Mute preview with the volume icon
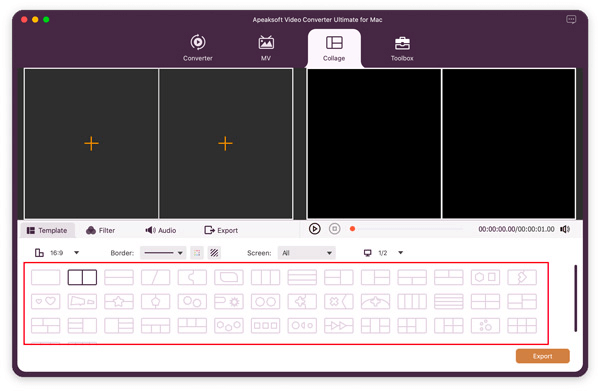600x391 pixels. click(x=565, y=229)
